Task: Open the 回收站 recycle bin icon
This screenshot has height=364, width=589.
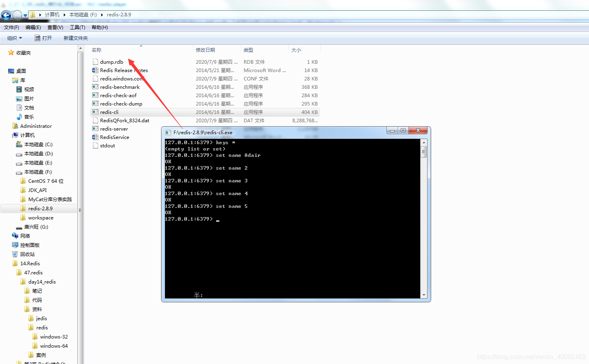Action: [x=15, y=254]
